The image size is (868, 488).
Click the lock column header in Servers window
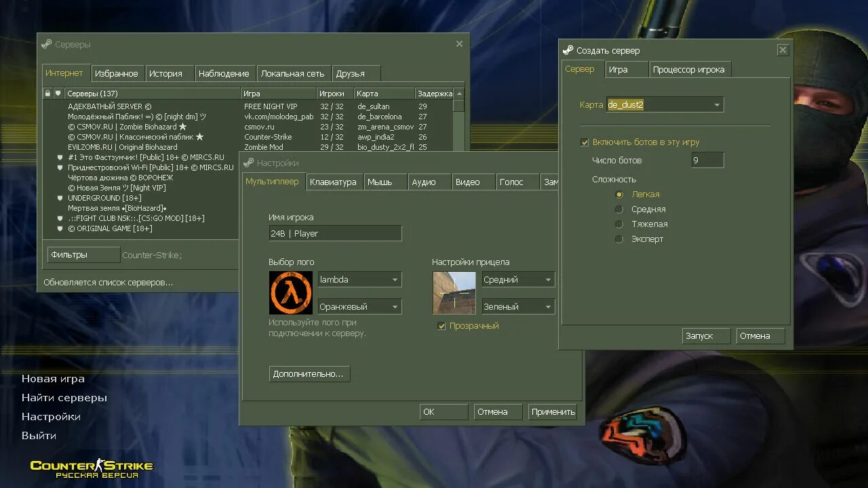point(47,94)
